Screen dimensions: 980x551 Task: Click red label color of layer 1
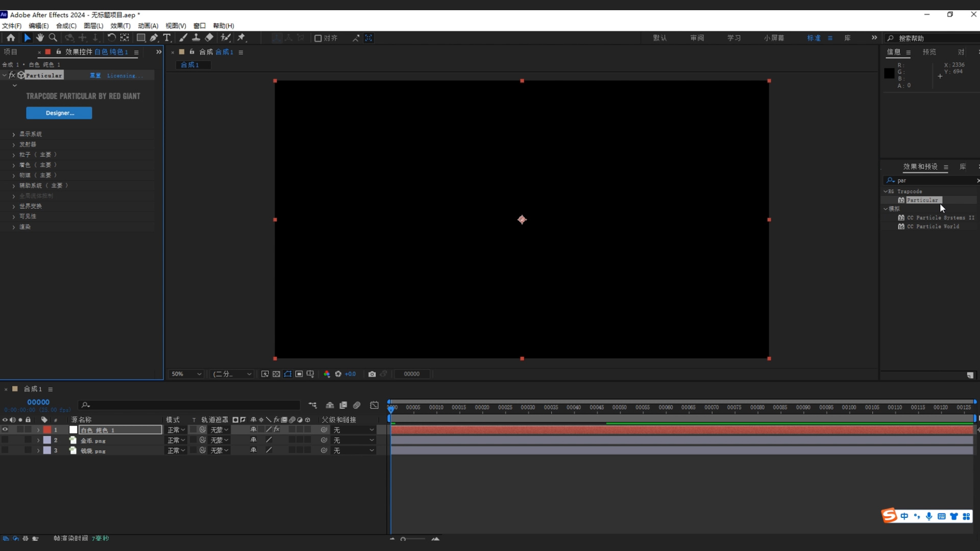[47, 430]
